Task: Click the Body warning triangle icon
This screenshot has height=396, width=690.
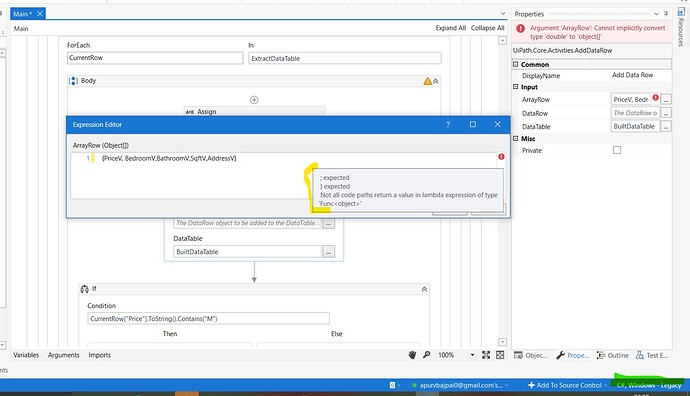Action: (x=427, y=81)
